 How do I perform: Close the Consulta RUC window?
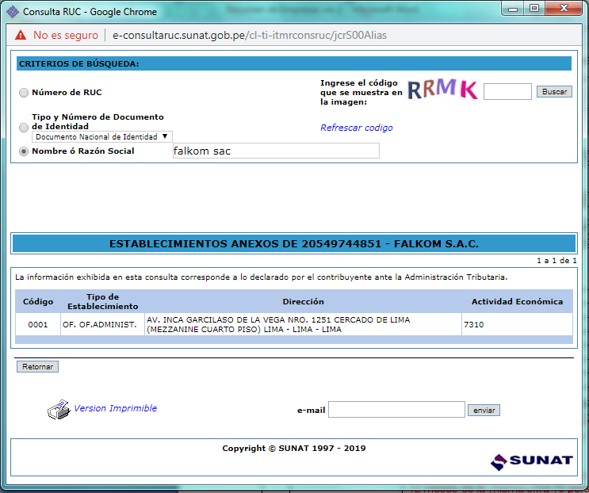(563, 8)
